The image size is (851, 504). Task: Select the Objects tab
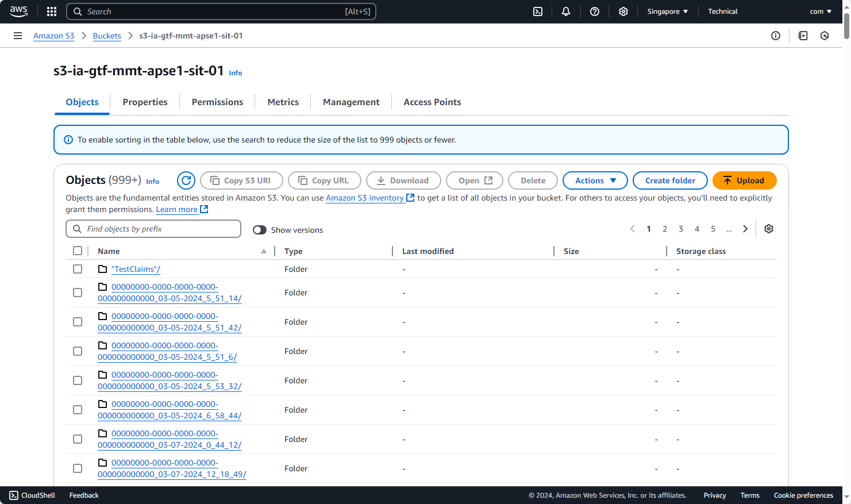(82, 102)
